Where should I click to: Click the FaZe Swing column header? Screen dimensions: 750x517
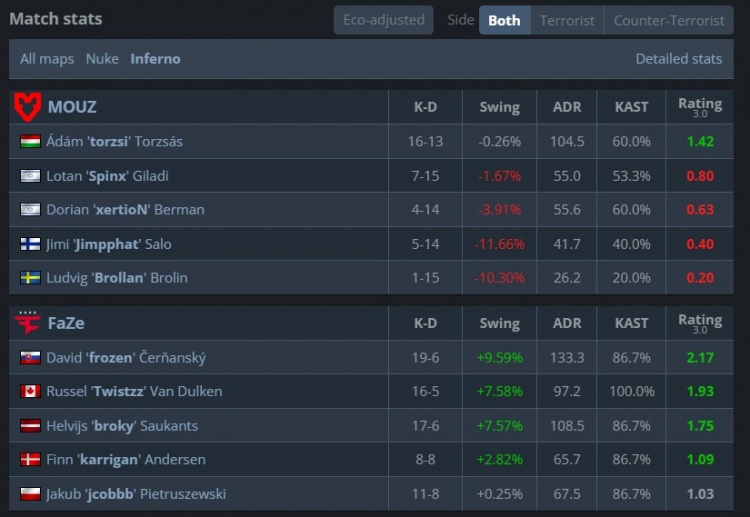click(499, 323)
